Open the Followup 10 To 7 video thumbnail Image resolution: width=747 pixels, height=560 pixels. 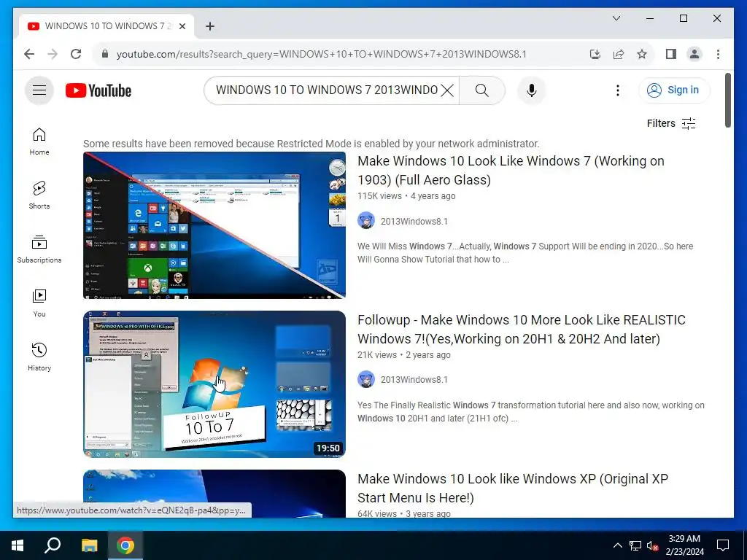coord(214,384)
